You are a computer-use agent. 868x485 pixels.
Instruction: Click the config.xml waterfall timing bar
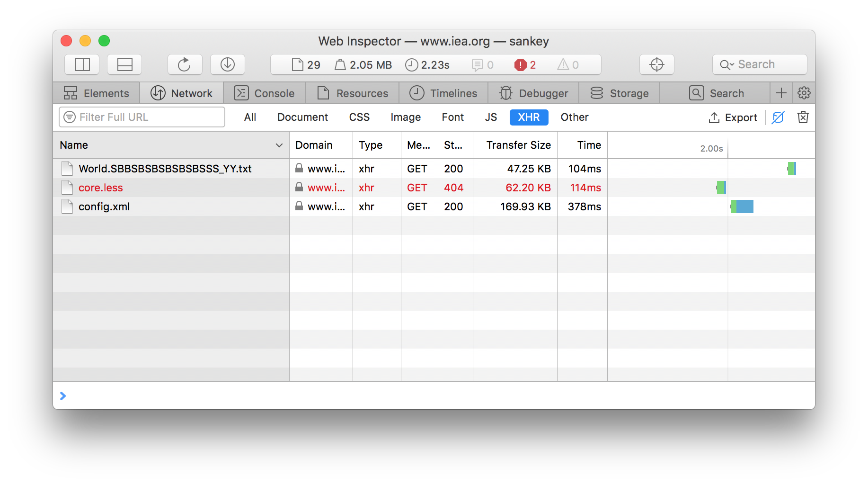pyautogui.click(x=742, y=207)
